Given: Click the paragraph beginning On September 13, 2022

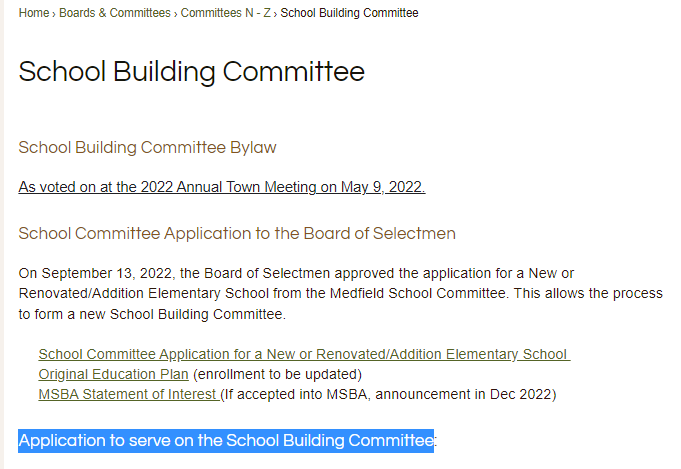Looking at the screenshot, I should tap(340, 294).
